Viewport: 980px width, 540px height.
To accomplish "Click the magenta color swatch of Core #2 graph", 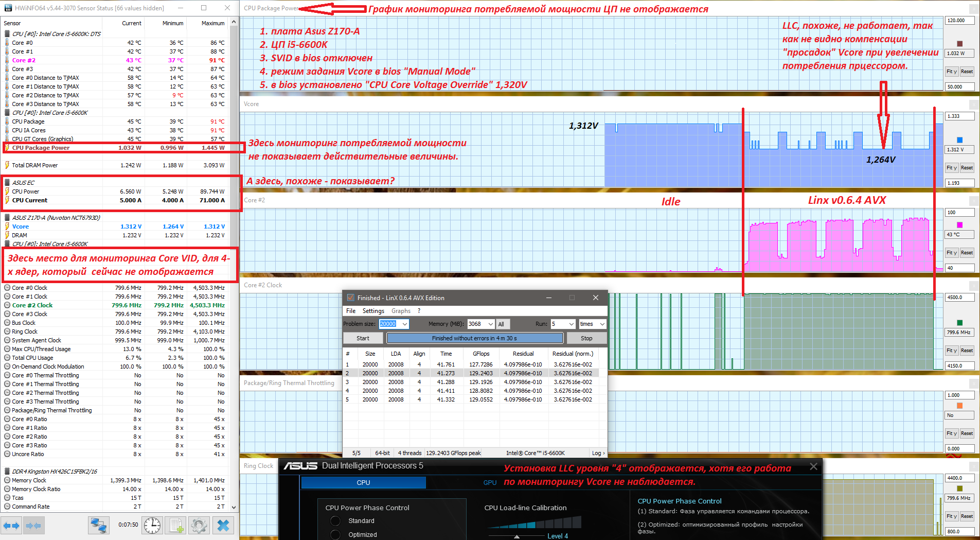I will coord(959,225).
